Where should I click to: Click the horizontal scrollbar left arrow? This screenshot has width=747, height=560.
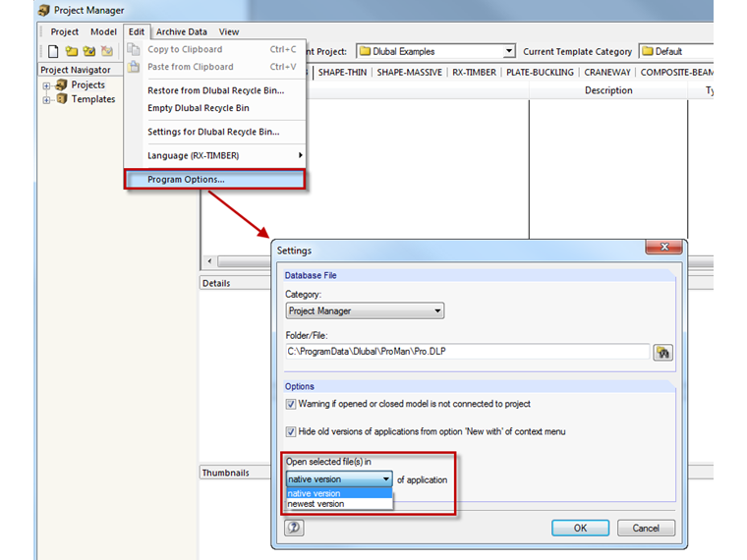tap(209, 261)
